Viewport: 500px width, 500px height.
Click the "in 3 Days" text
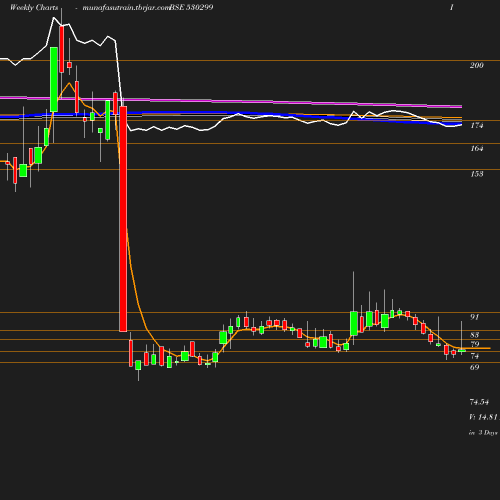483,433
